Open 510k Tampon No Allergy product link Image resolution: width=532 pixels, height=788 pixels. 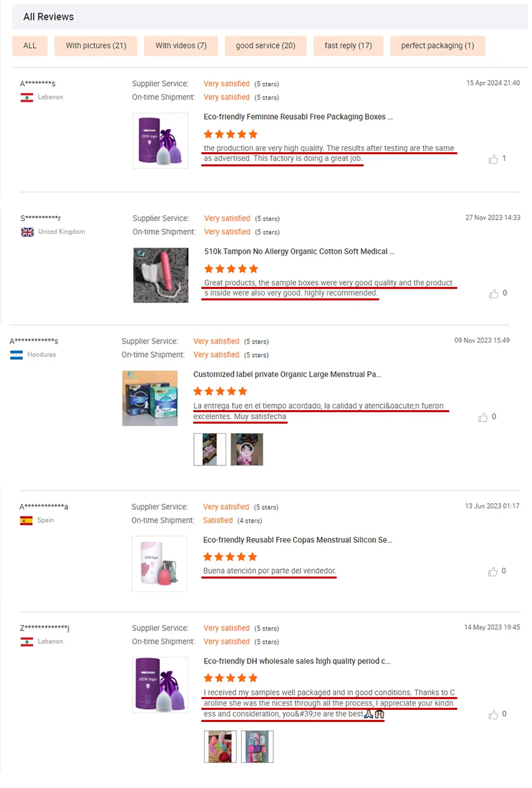[x=300, y=251]
